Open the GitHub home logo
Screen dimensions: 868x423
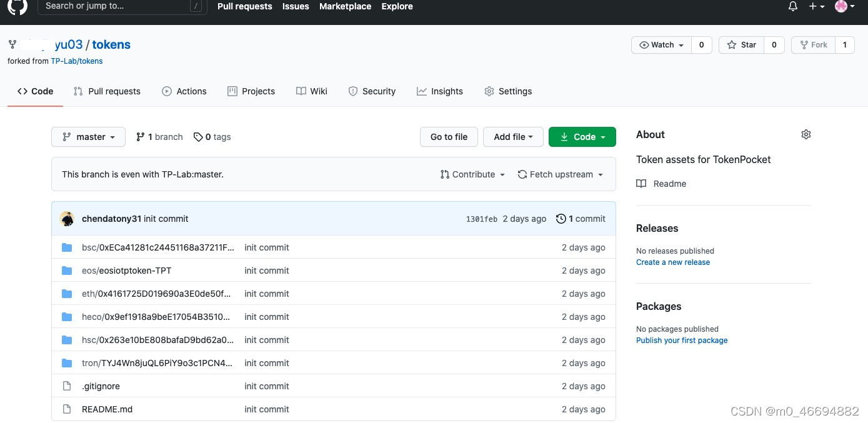point(18,6)
